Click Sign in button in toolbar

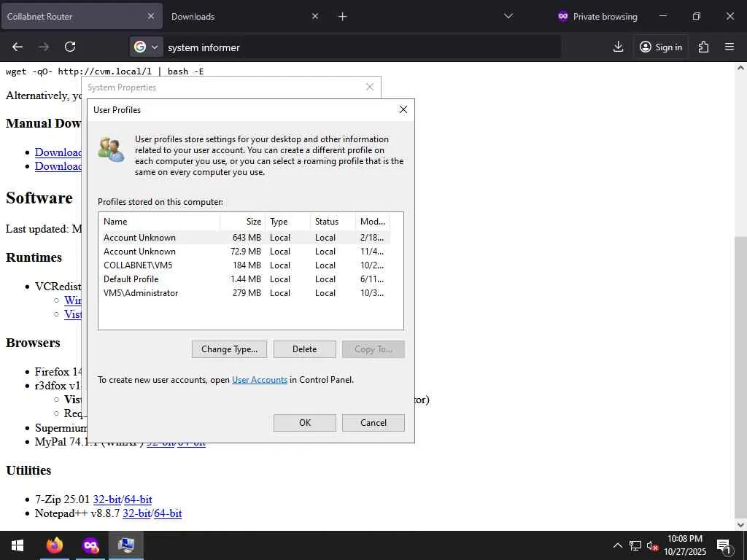661,47
